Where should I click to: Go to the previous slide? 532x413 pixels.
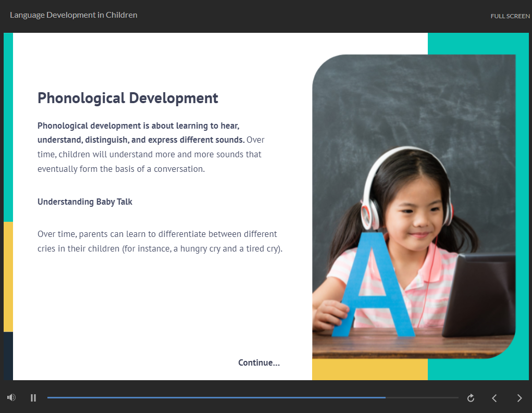pyautogui.click(x=494, y=398)
